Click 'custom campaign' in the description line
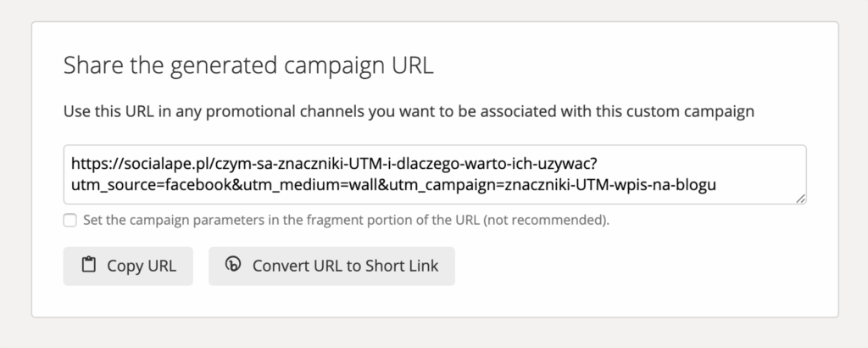The image size is (868, 348). pyautogui.click(x=699, y=111)
